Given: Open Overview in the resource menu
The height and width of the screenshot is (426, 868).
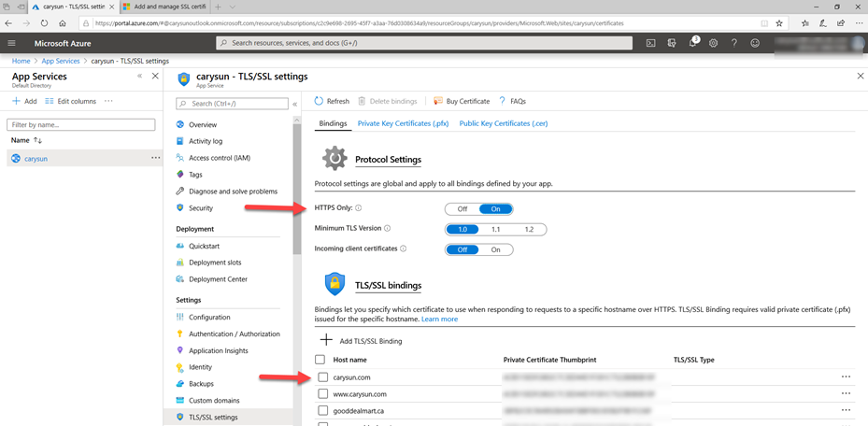Looking at the screenshot, I should [203, 125].
